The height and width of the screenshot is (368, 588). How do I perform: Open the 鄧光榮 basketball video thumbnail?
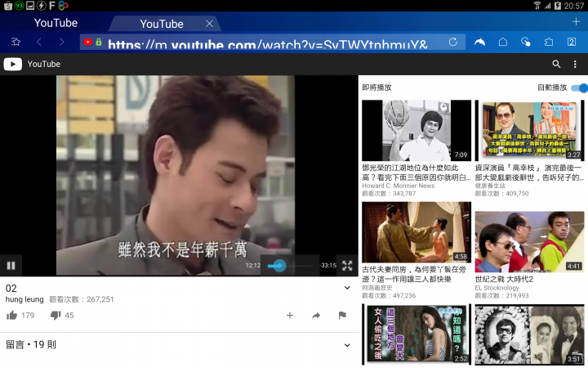pyautogui.click(x=416, y=130)
